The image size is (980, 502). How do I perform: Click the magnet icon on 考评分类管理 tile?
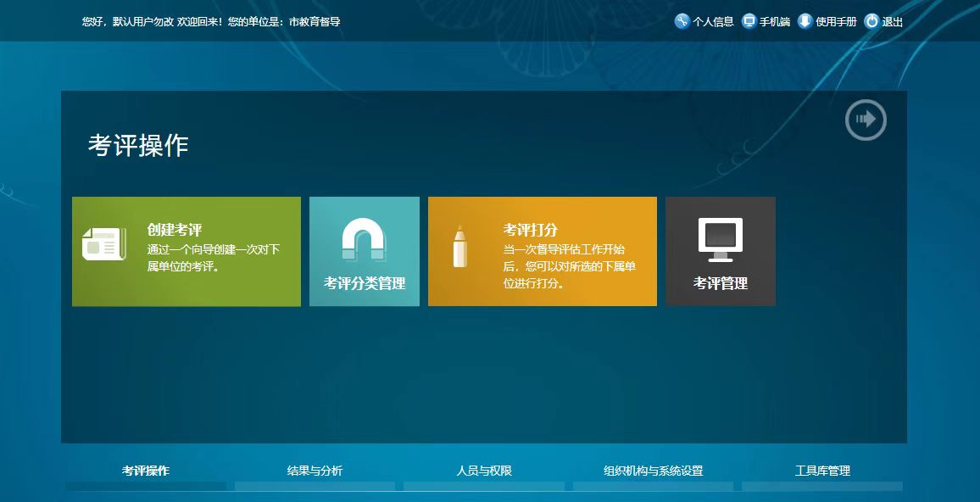(x=364, y=239)
